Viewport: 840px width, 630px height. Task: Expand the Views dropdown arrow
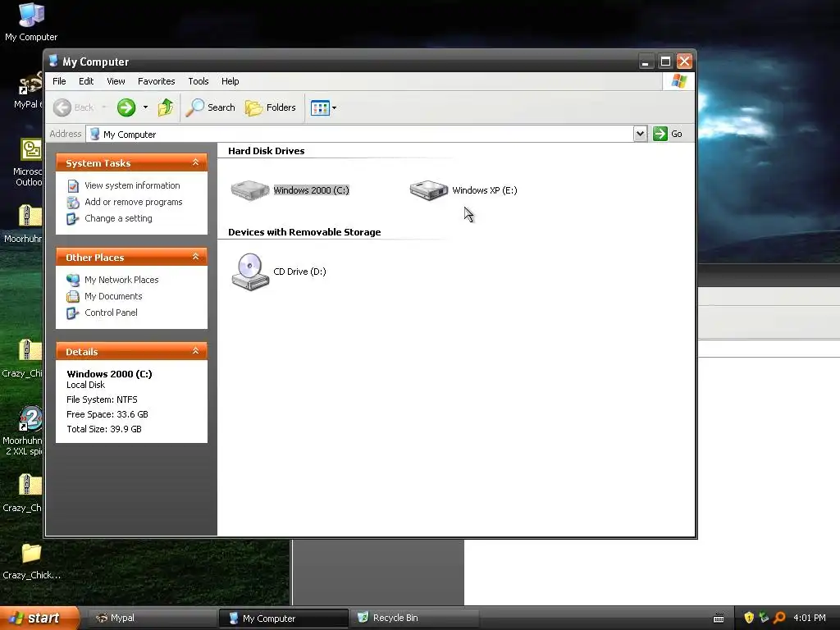[x=335, y=107]
